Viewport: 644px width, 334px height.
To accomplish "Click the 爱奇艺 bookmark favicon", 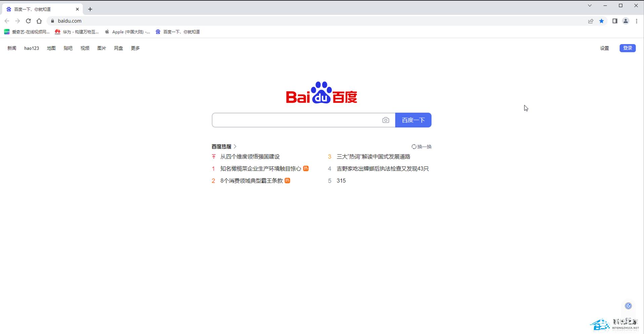I will point(7,32).
